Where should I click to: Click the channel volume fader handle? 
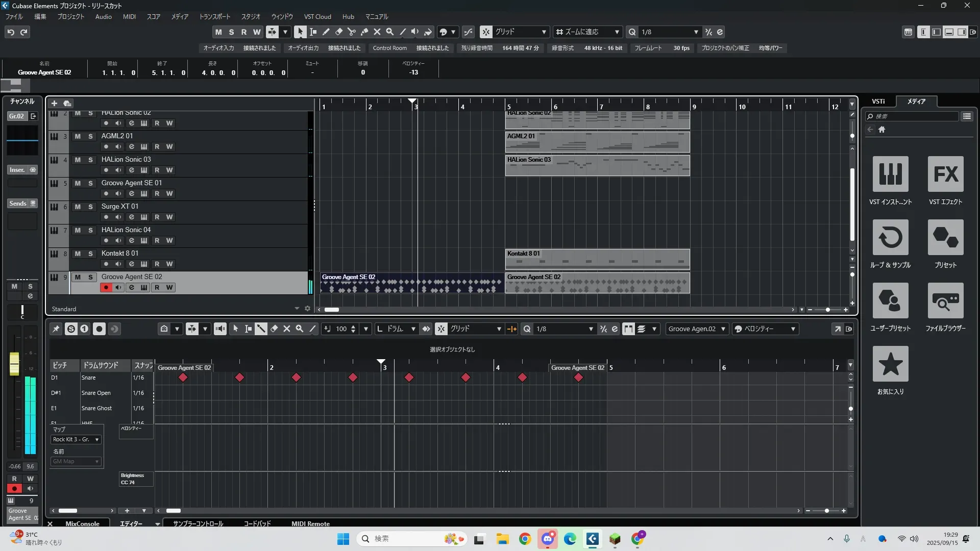pos(14,363)
